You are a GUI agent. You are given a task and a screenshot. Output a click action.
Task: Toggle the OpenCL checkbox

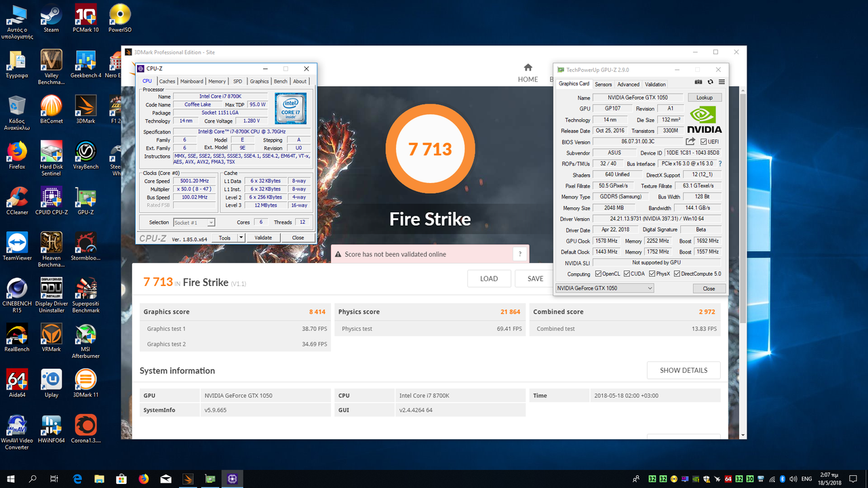point(597,274)
